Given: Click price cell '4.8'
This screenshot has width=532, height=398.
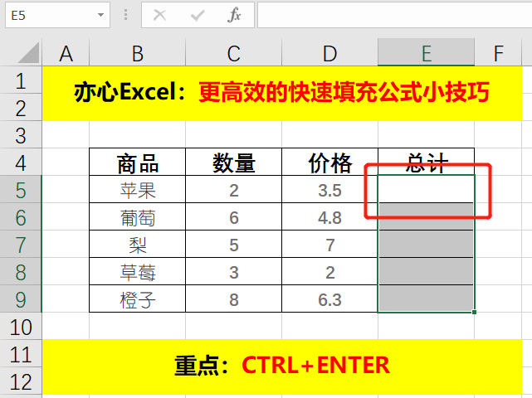Looking at the screenshot, I should click(x=329, y=217).
